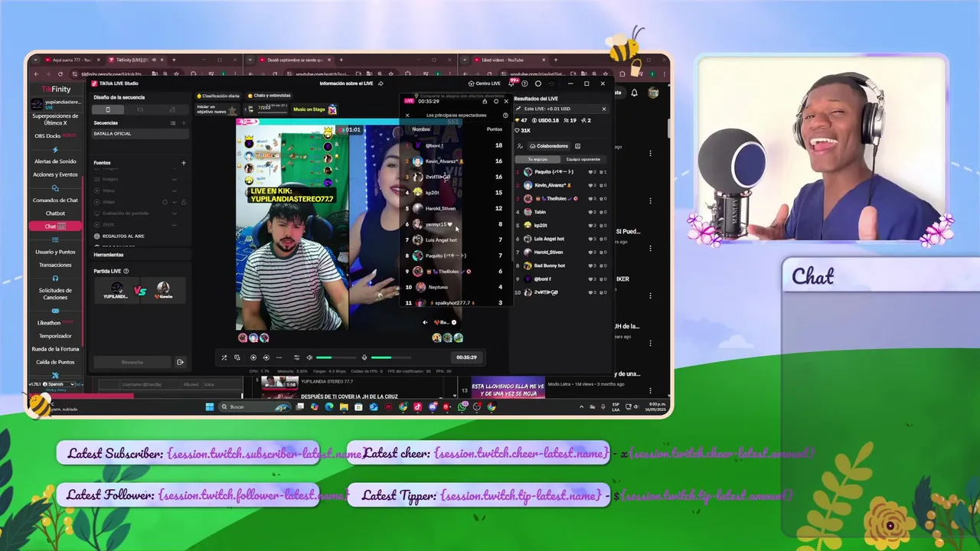Image resolution: width=980 pixels, height=551 pixels.
Task: Click the 7/253 goal progress bar
Action: tap(266, 109)
